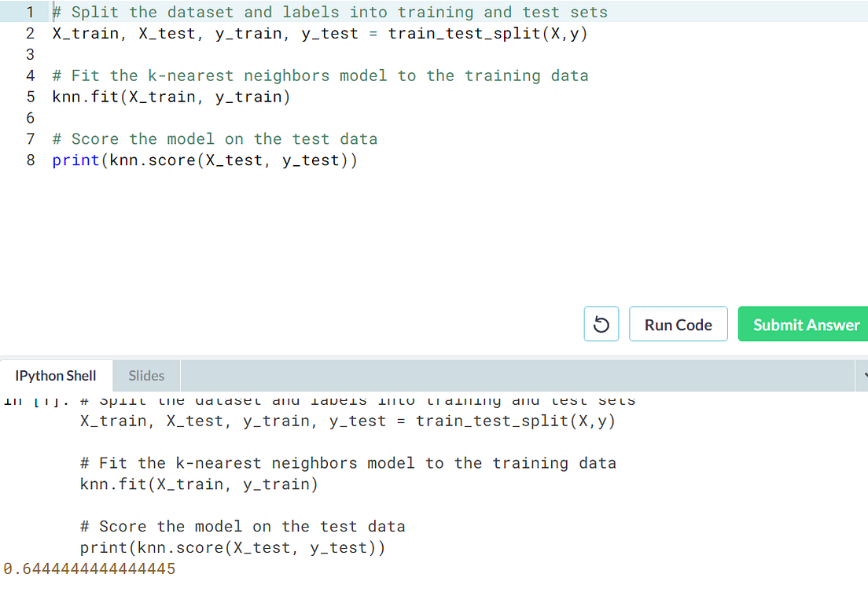The width and height of the screenshot is (868, 596).
Task: Select the IPython Shell tab
Action: [55, 376]
